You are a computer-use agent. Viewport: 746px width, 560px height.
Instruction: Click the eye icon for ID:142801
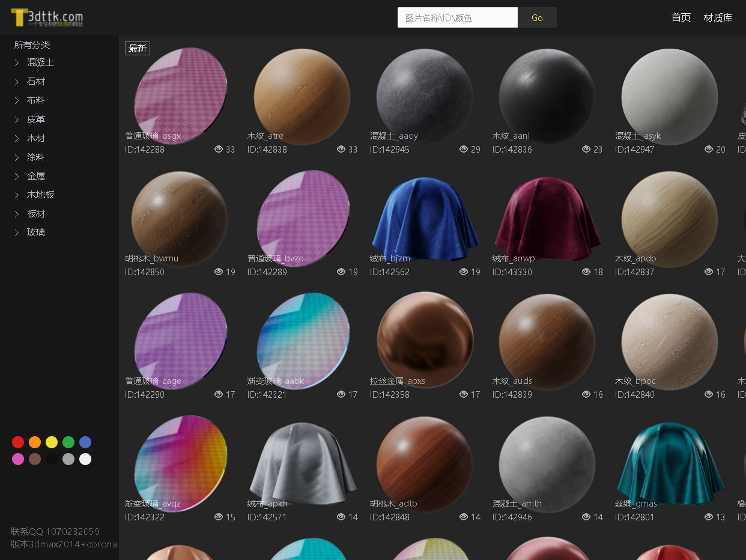709,517
